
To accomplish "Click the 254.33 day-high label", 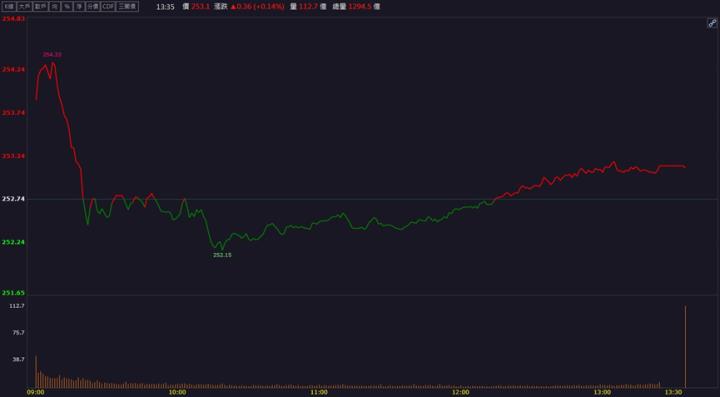I will click(52, 55).
